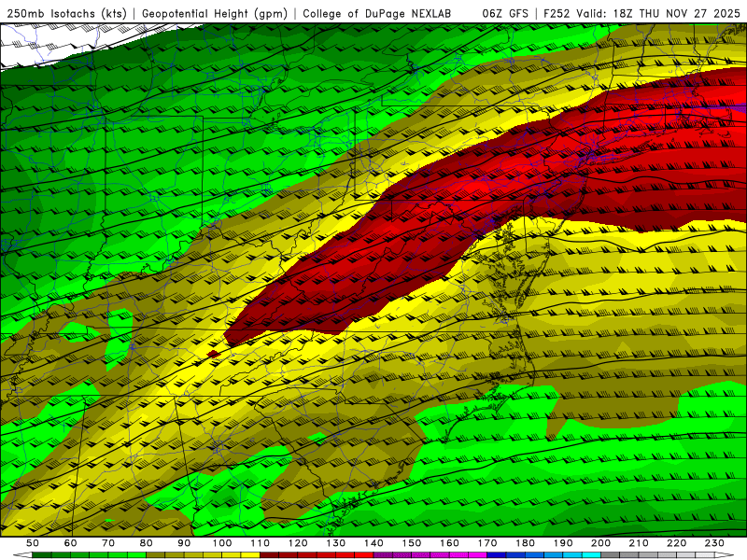Click the '06Z GFS' model run label
The image size is (747, 560).
tap(505, 14)
